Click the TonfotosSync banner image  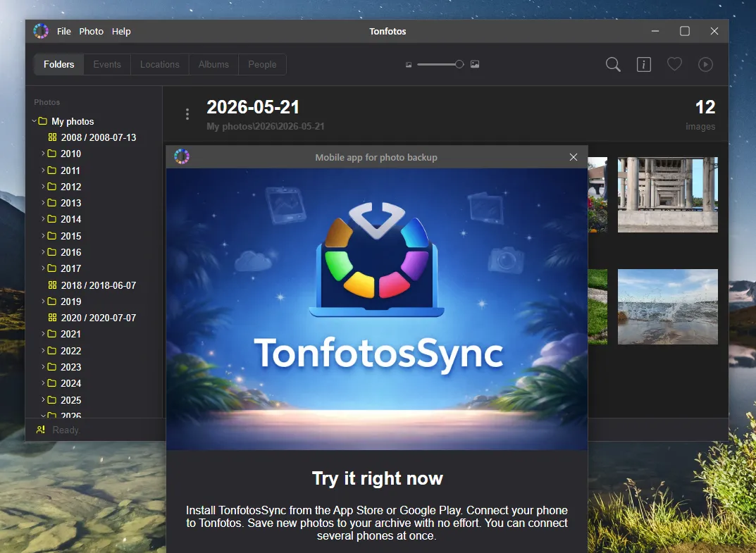(377, 309)
